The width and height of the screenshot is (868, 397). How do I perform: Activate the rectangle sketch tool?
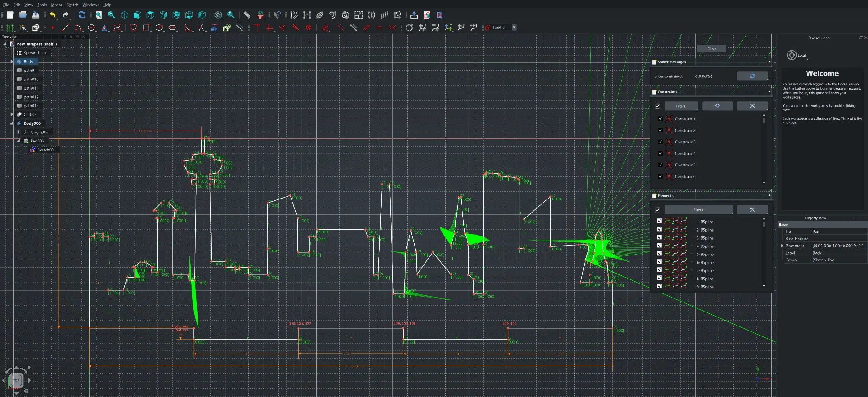[146, 28]
